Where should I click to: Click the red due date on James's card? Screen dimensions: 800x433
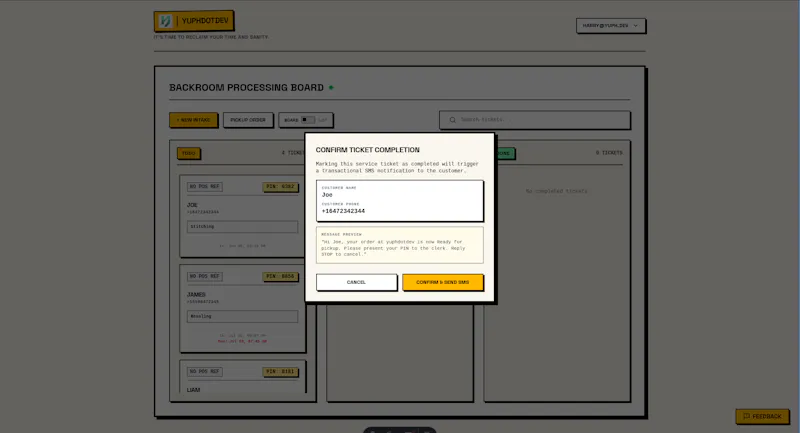click(242, 341)
